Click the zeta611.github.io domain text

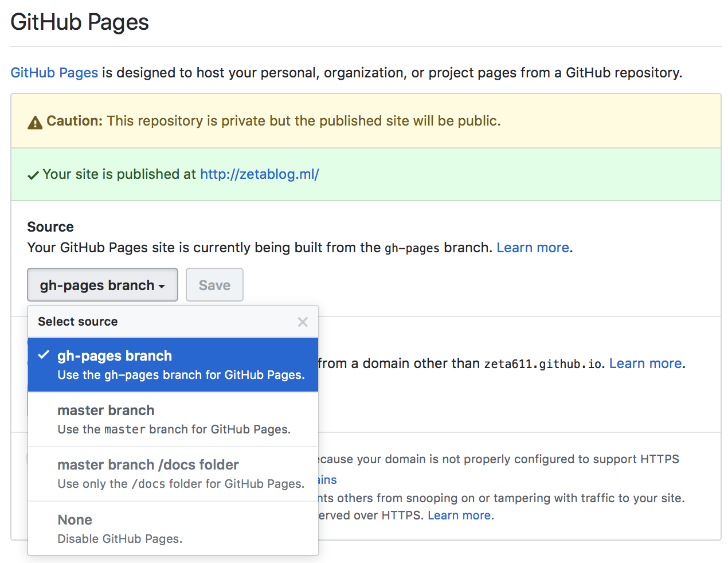543,364
